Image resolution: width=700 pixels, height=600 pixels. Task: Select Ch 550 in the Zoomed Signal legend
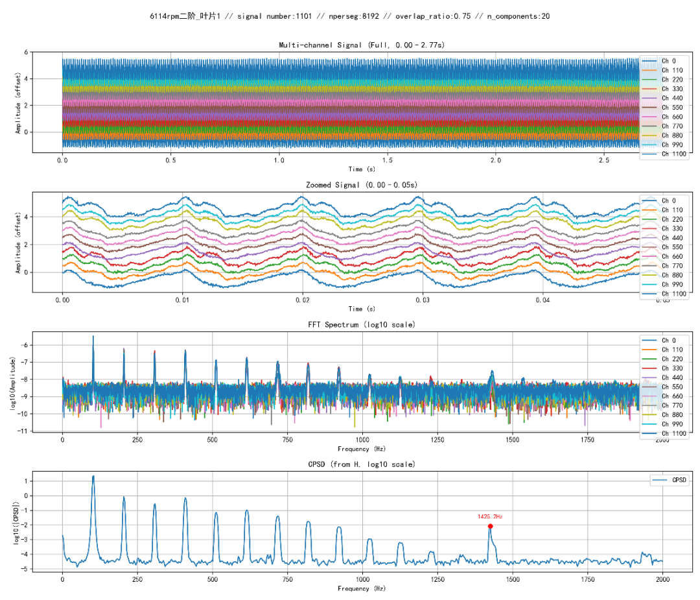[672, 247]
